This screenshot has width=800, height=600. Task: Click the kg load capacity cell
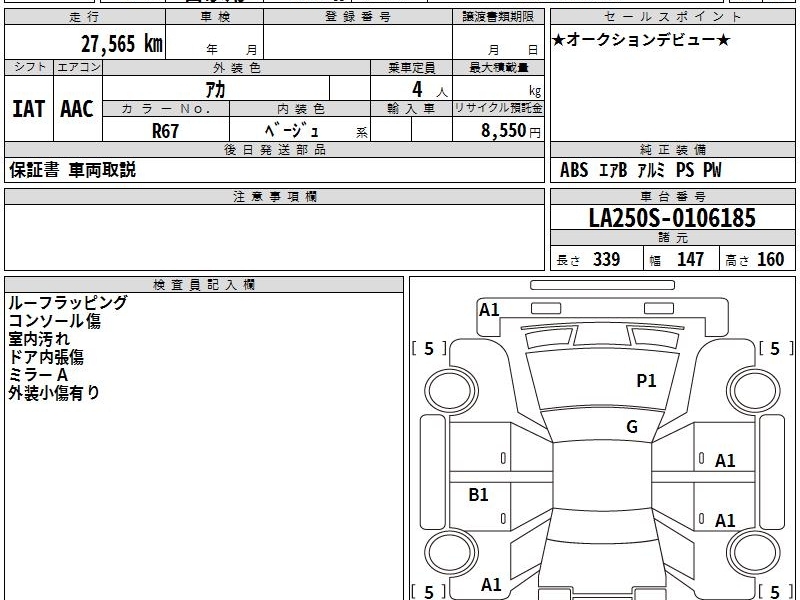[x=498, y=88]
